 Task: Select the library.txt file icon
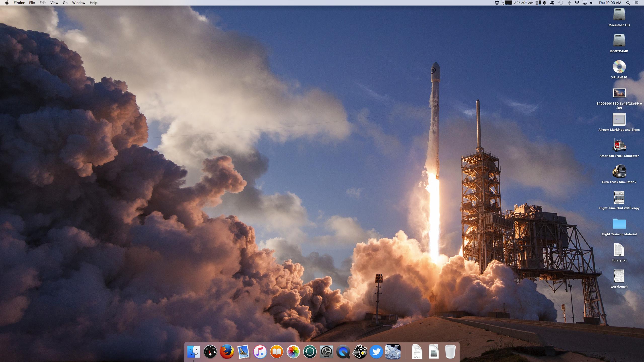click(x=619, y=250)
